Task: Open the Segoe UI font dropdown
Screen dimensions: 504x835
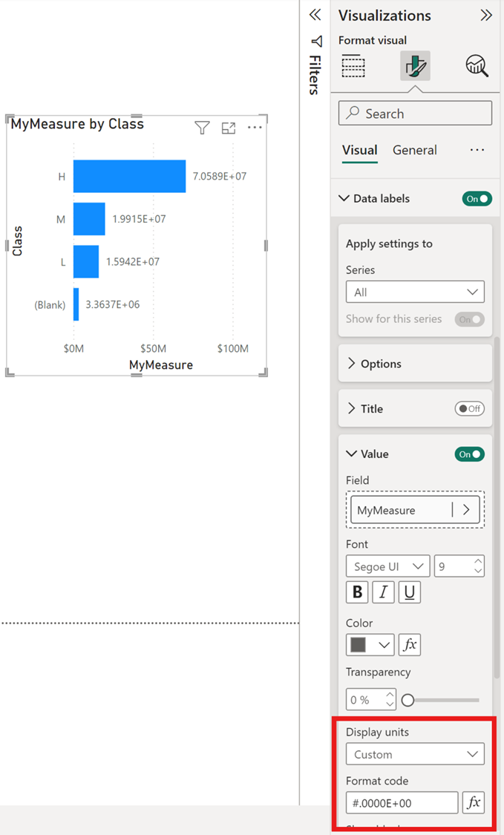Action: coord(388,566)
